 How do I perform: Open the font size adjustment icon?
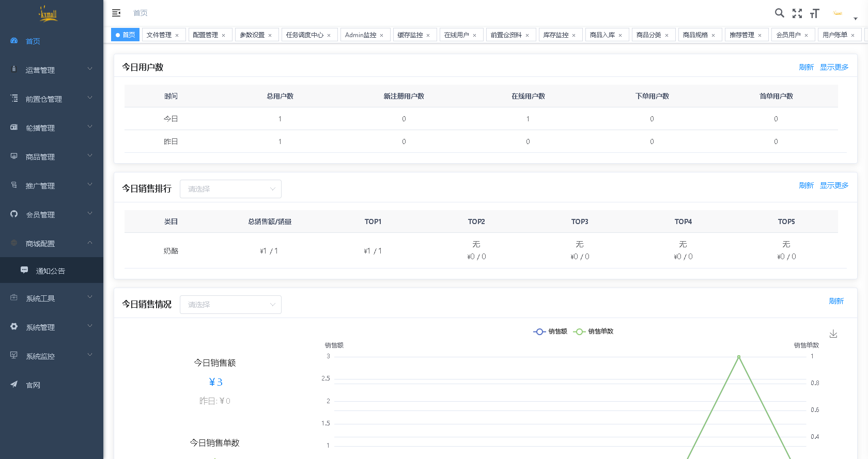click(x=815, y=13)
